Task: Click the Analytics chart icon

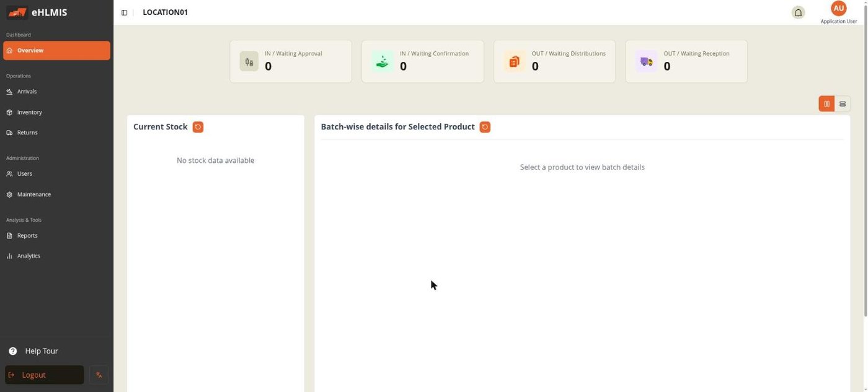Action: click(x=9, y=256)
